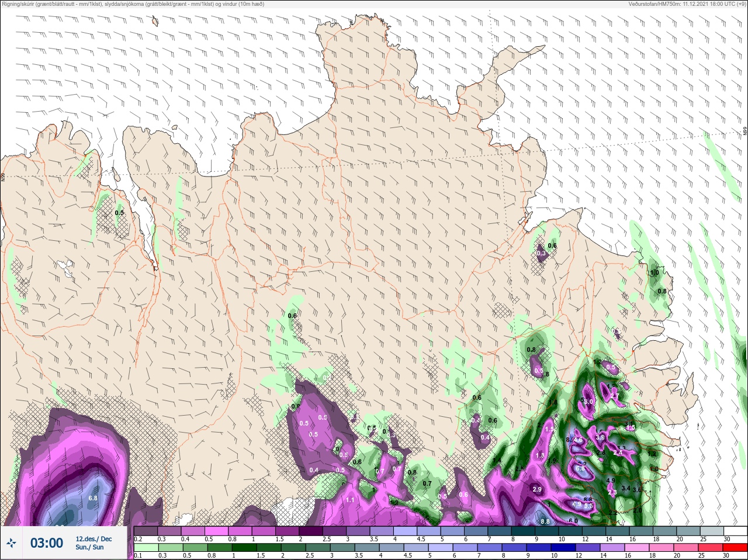Select lower legend swatch between 0.1 and 0.3
Viewport: 748px width, 560px height.
click(146, 547)
